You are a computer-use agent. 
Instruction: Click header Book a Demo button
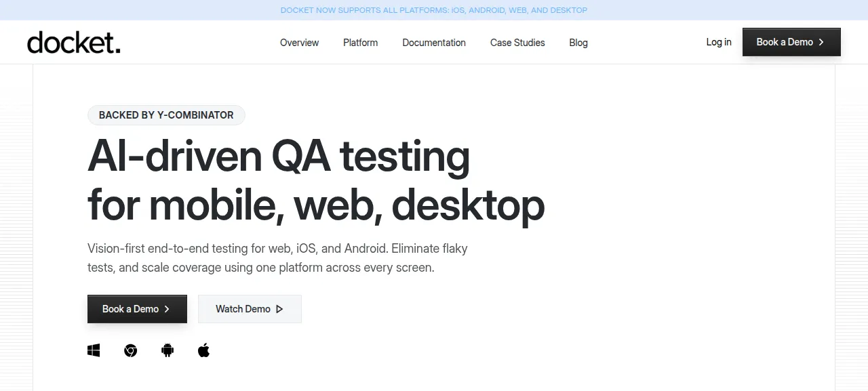click(x=791, y=42)
